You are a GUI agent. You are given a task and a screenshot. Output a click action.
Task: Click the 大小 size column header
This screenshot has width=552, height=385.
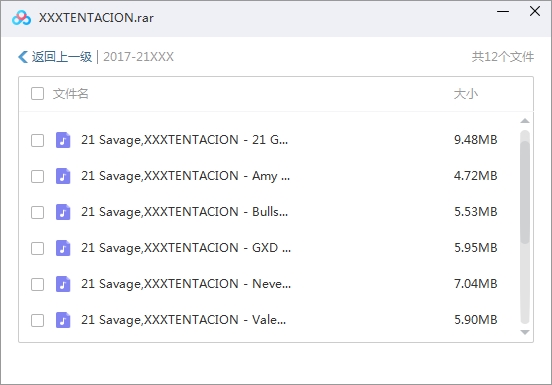[x=466, y=94]
